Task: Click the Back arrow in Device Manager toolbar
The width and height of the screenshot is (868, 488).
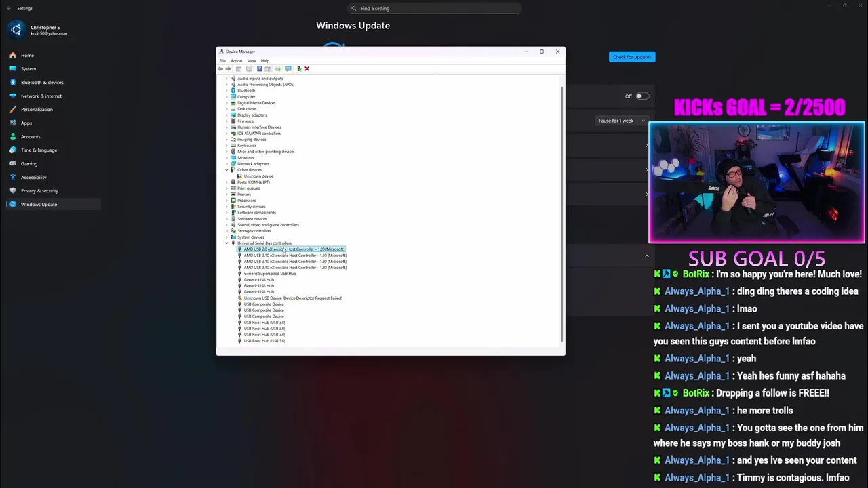Action: point(220,68)
